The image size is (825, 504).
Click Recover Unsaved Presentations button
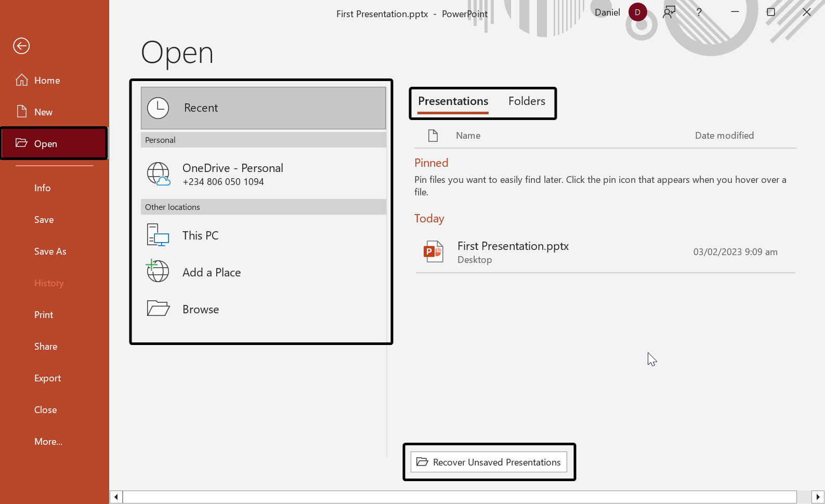point(489,462)
